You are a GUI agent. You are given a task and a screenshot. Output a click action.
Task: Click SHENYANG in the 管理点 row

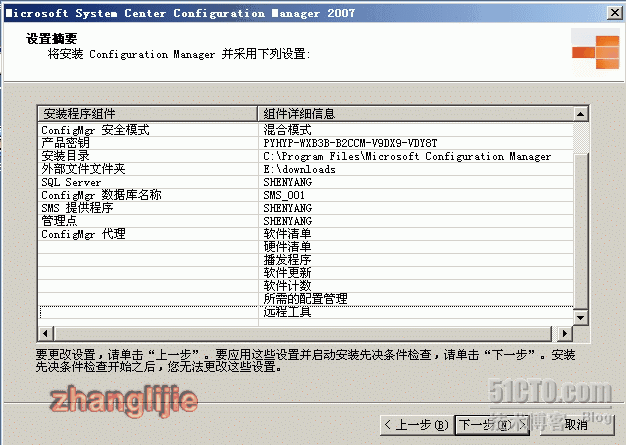click(287, 221)
